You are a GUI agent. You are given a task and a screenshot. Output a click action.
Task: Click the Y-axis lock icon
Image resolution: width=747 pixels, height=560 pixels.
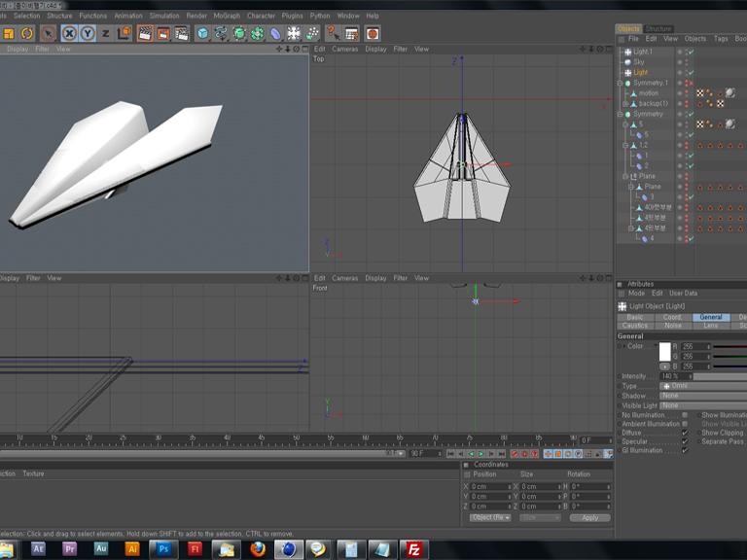pyautogui.click(x=88, y=33)
